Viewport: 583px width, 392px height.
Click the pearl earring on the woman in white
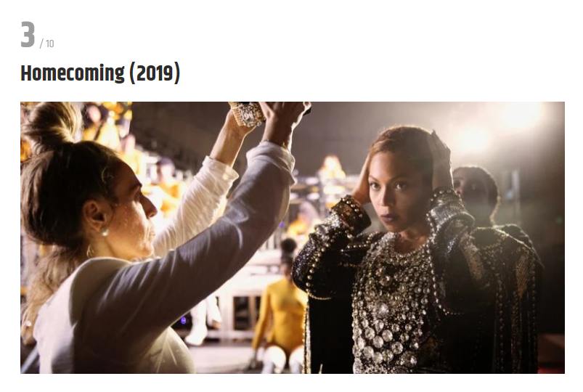pyautogui.click(x=105, y=233)
